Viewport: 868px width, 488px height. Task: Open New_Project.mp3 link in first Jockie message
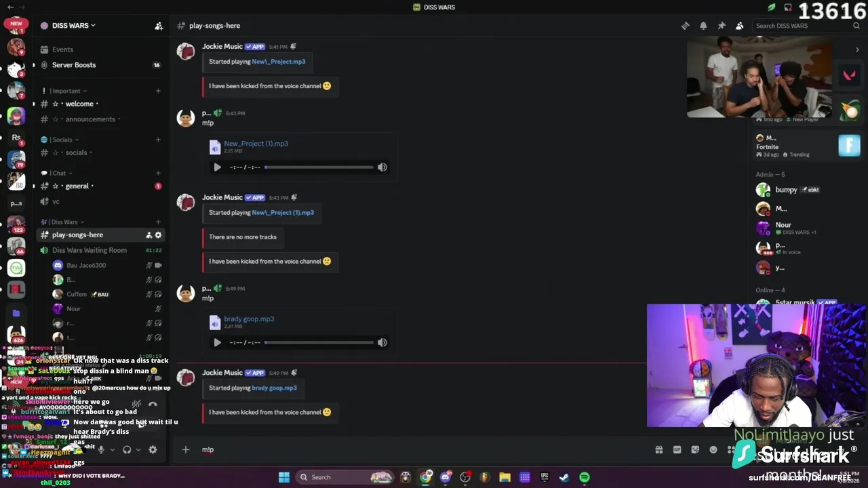point(279,62)
